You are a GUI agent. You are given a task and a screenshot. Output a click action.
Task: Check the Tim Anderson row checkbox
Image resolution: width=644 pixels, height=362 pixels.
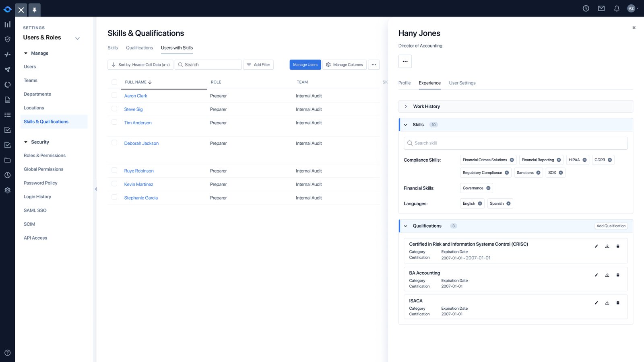click(114, 122)
